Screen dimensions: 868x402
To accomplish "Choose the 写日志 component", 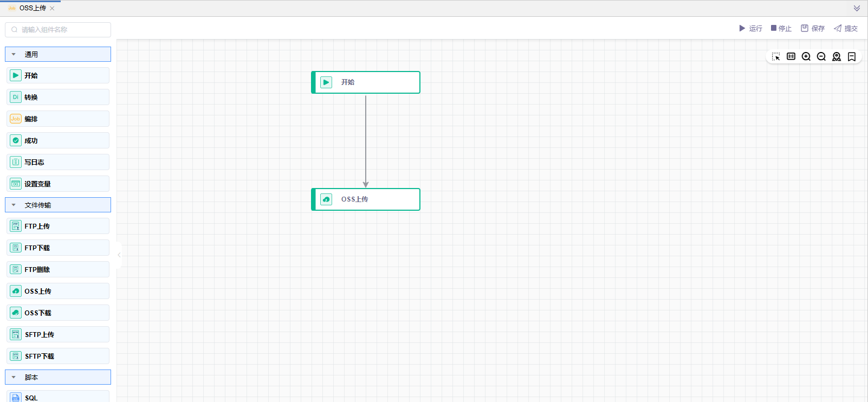I will click(x=58, y=163).
